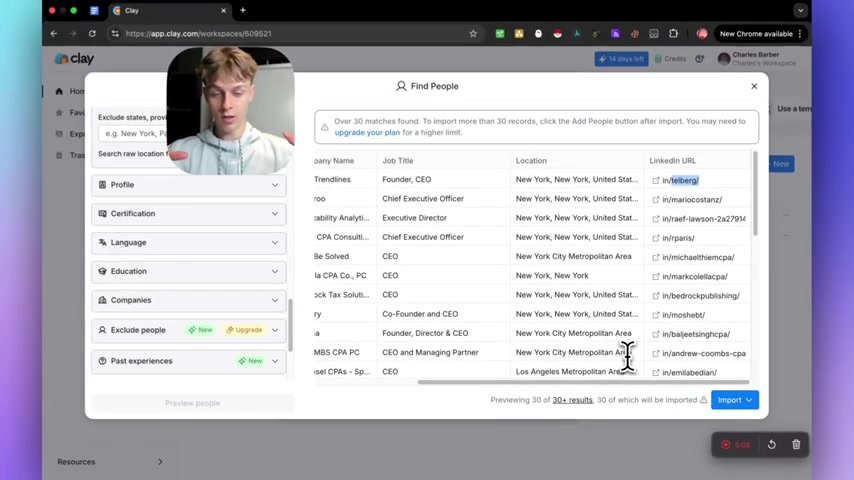The image size is (854, 480).
Task: Switch to the Clay browser tab
Action: point(169,10)
